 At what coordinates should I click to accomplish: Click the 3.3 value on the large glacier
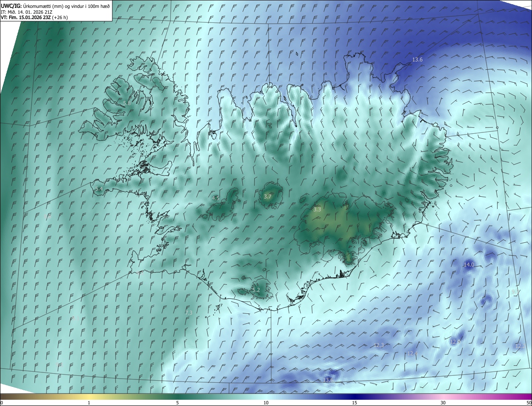(x=317, y=210)
